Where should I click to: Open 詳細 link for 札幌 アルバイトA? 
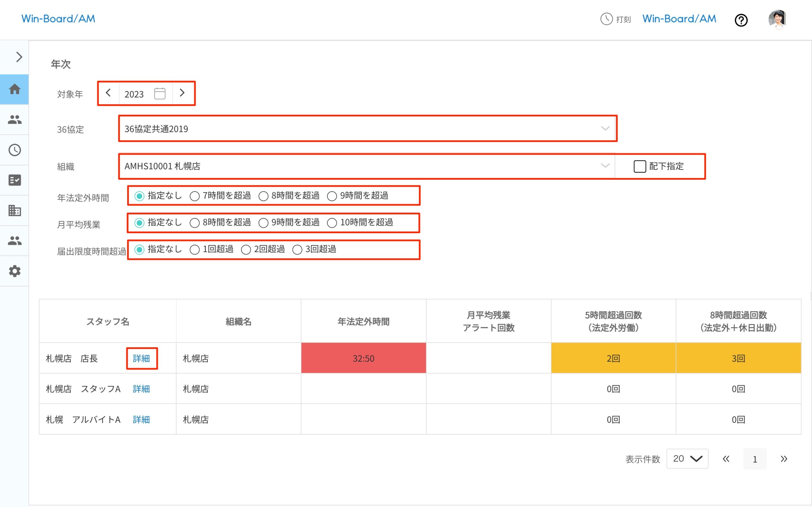(x=141, y=420)
